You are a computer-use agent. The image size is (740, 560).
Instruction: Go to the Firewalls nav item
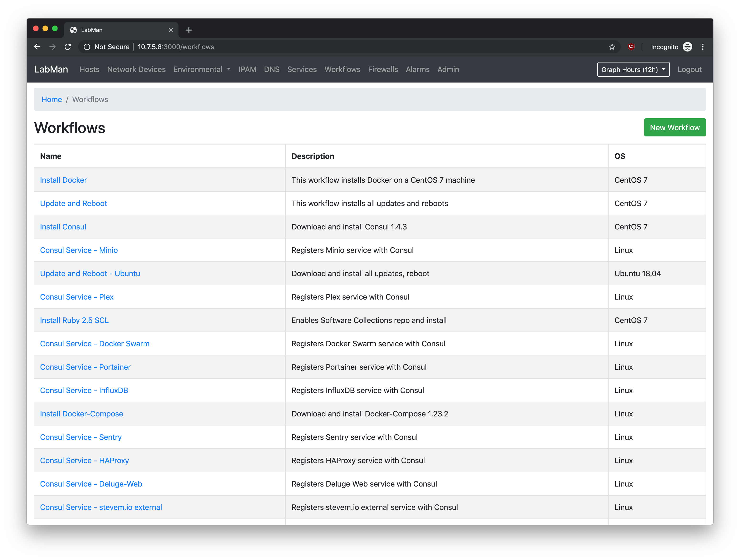383,69
